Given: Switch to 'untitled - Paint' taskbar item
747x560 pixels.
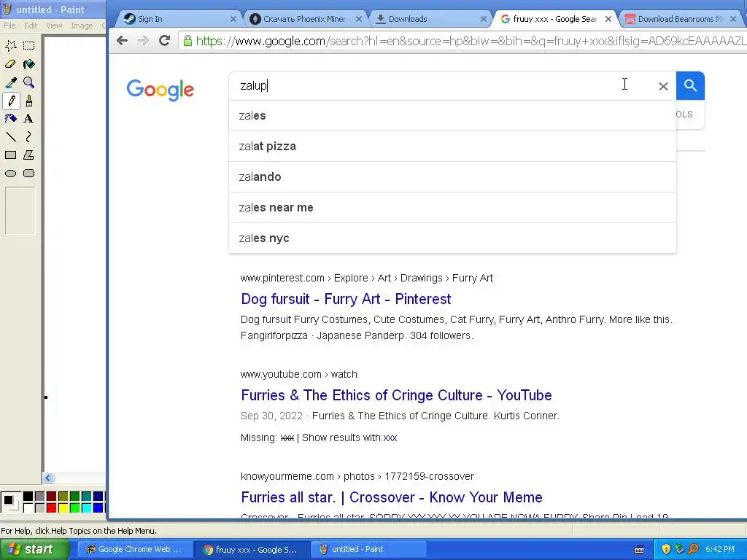Looking at the screenshot, I should coord(368,549).
